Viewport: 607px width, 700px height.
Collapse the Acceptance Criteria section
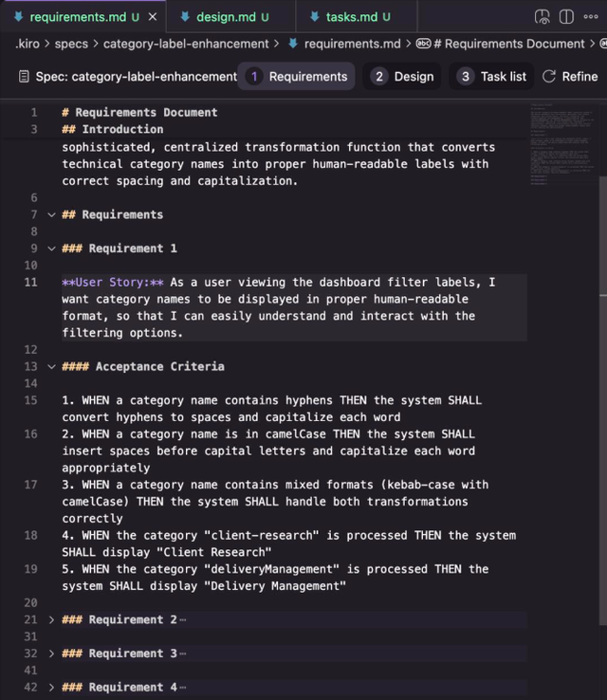pyautogui.click(x=51, y=366)
